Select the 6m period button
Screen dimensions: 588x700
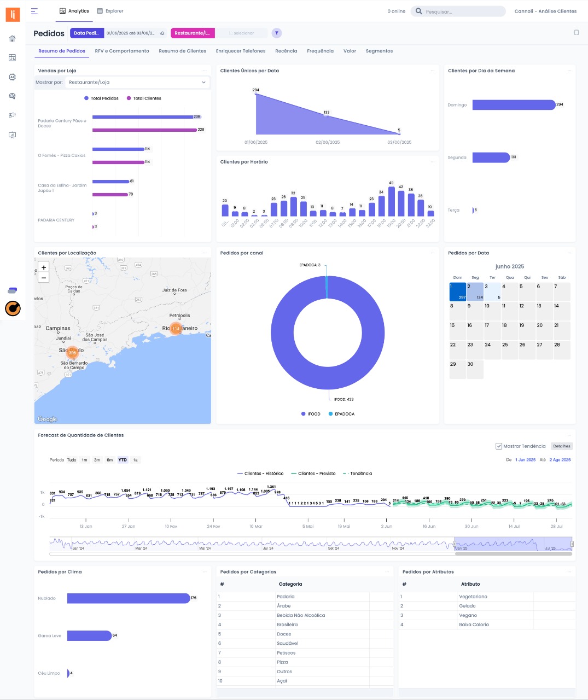tap(109, 460)
